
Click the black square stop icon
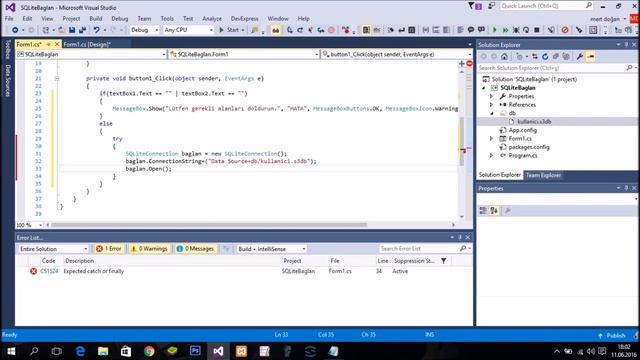(537, 30)
